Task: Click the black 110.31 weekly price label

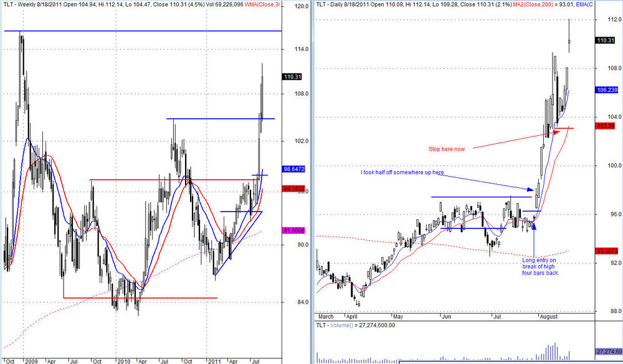Action: point(292,77)
